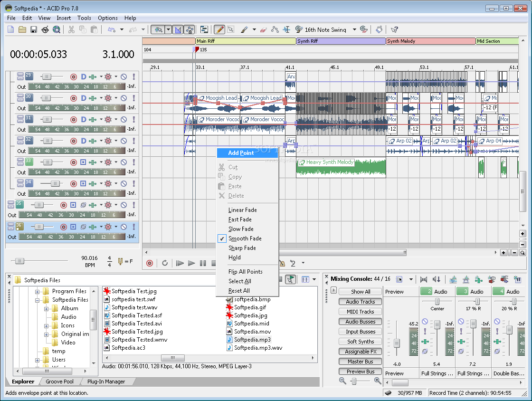Viewport: 532px width, 401px height.
Task: Click the project tempo slider handle
Action: click(x=19, y=261)
